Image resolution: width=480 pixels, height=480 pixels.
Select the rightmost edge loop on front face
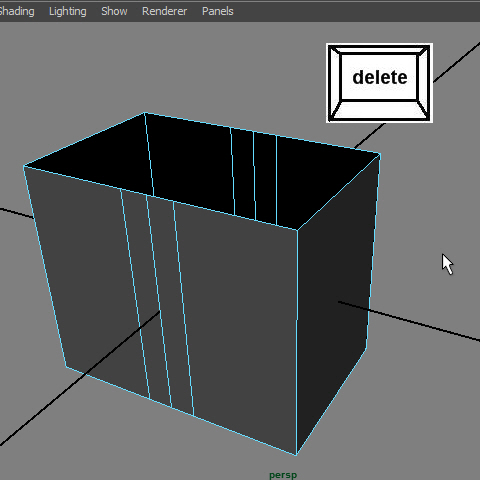(x=183, y=308)
